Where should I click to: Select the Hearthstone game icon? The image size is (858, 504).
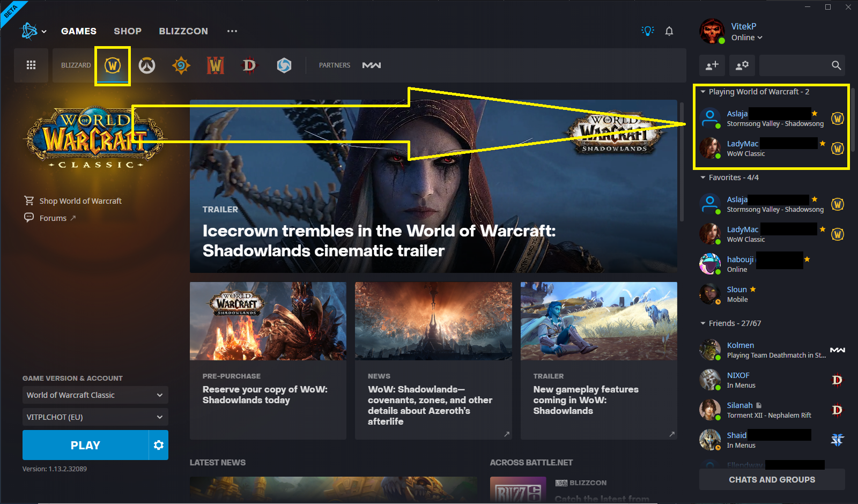[x=181, y=65]
